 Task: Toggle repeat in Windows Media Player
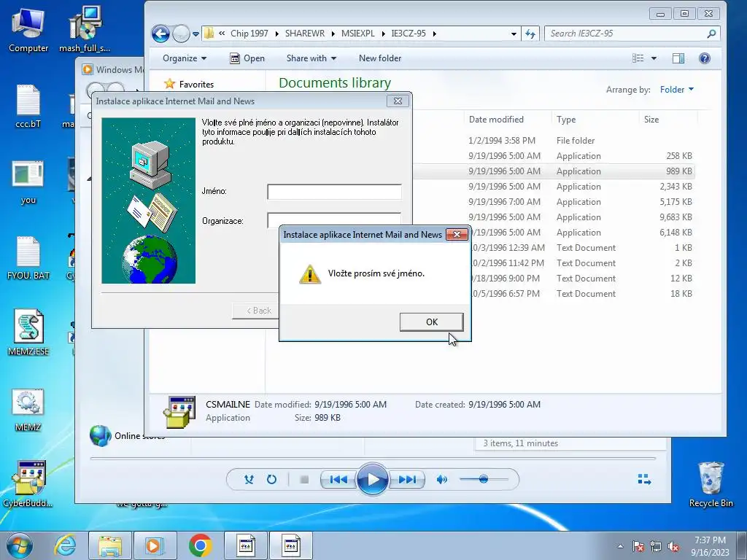pyautogui.click(x=271, y=480)
